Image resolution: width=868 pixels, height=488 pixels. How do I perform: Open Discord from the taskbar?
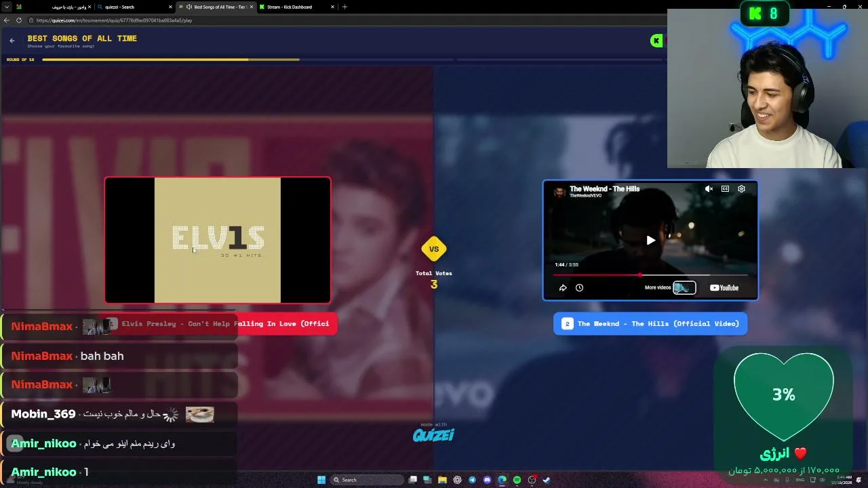[x=487, y=480]
